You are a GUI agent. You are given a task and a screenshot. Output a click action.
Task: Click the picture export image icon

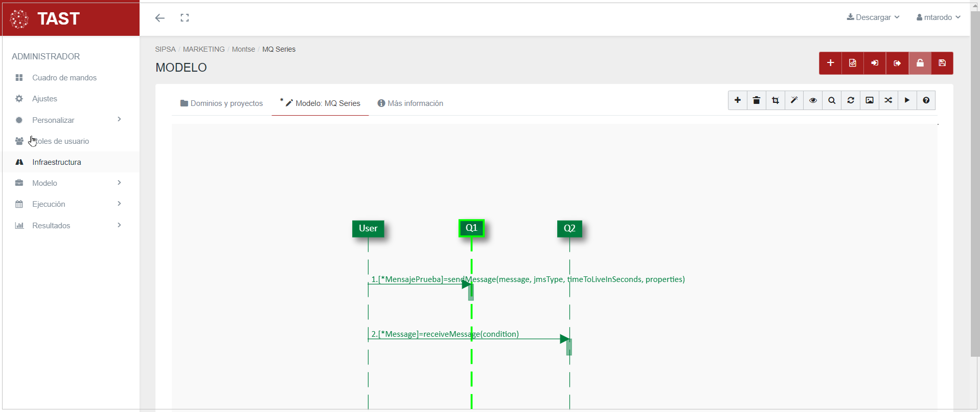tap(870, 100)
